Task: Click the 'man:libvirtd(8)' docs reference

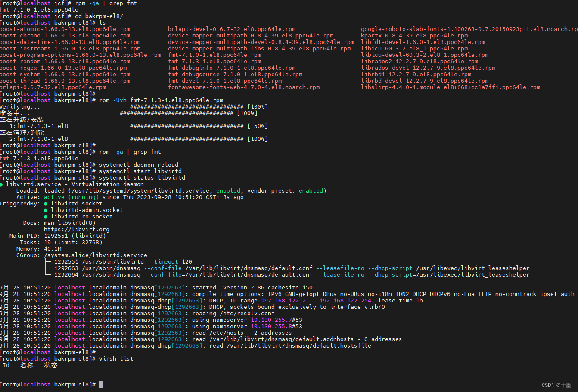Action: click(70, 223)
